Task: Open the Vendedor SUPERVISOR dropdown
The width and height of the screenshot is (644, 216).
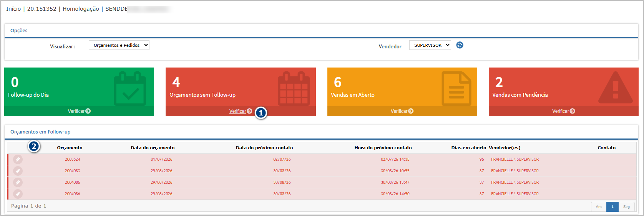Action: pyautogui.click(x=430, y=45)
